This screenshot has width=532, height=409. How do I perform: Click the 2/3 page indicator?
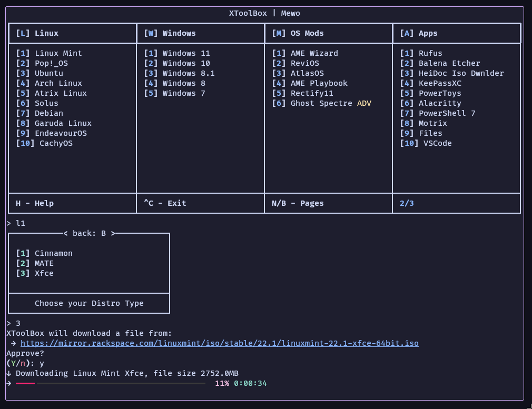[x=407, y=204]
